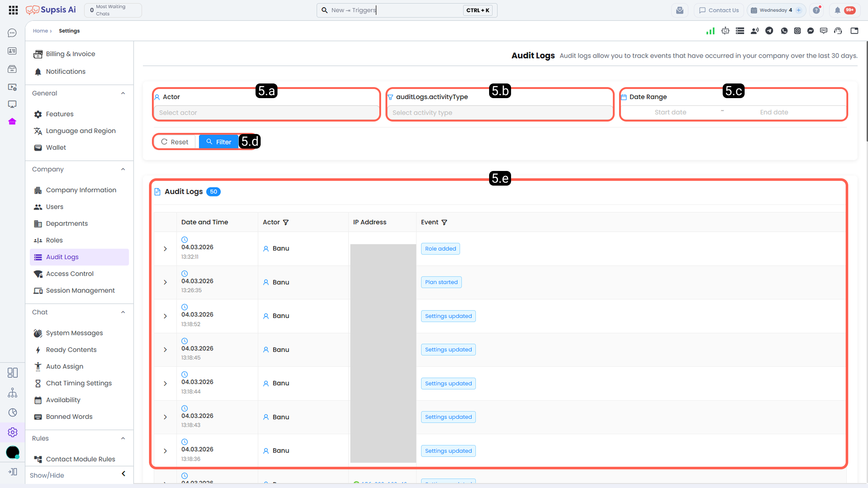Expand the Plan started log row
The height and width of the screenshot is (488, 868).
[x=165, y=282]
